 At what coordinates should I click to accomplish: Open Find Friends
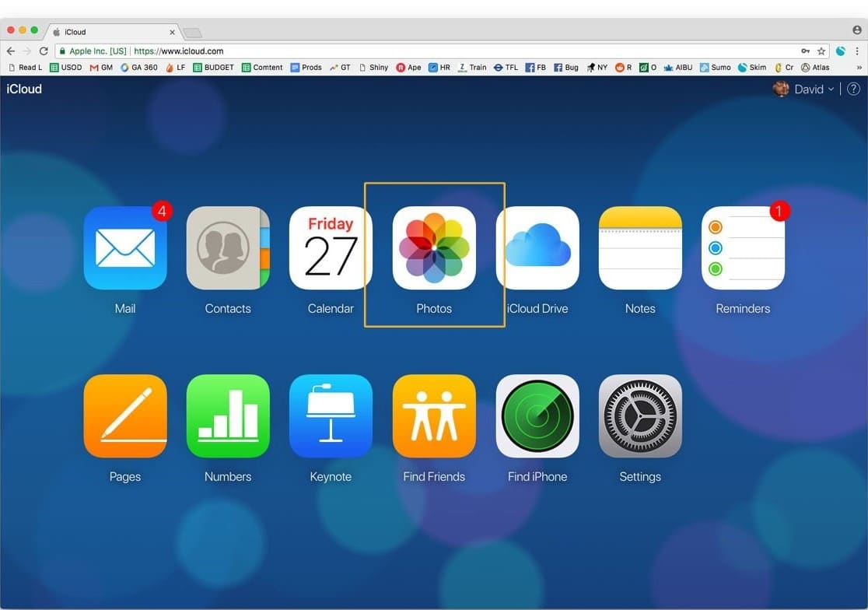(434, 416)
